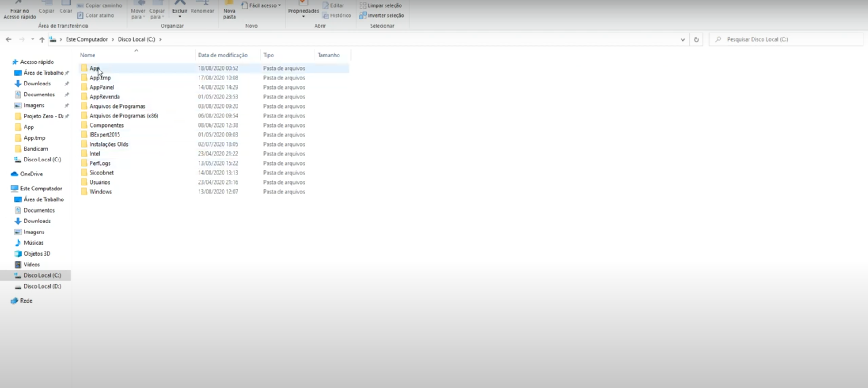Click Limpar seleção in ribbon
This screenshot has height=388, width=868.
(x=381, y=5)
